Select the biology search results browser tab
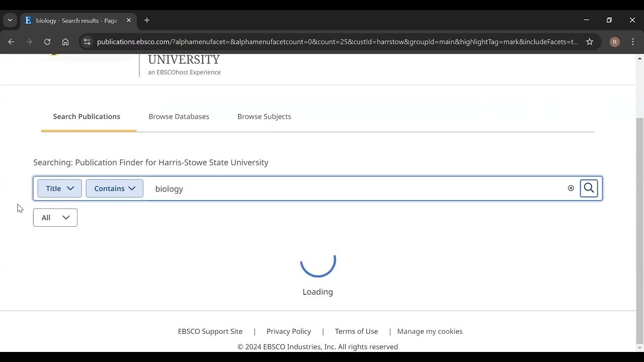 coord(78,21)
